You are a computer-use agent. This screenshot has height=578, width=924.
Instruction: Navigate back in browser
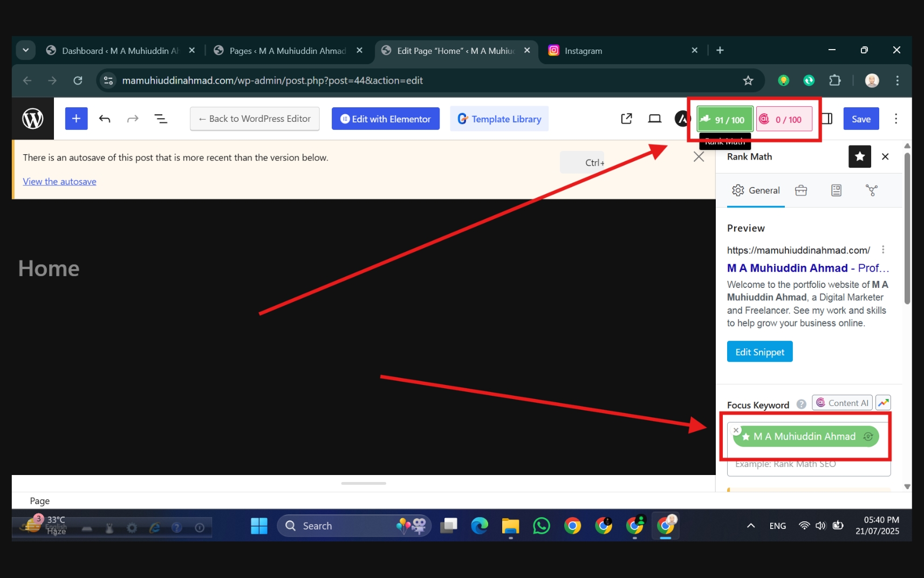[x=27, y=80]
